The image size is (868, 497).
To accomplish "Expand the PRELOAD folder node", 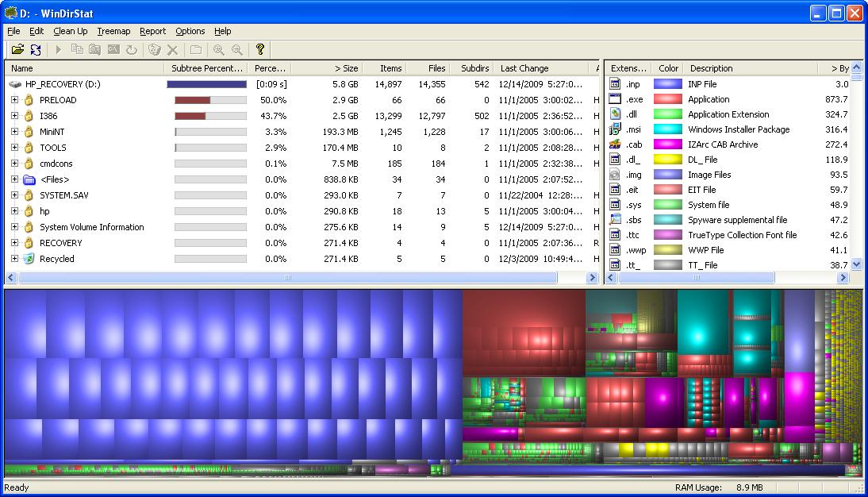I will pos(14,100).
